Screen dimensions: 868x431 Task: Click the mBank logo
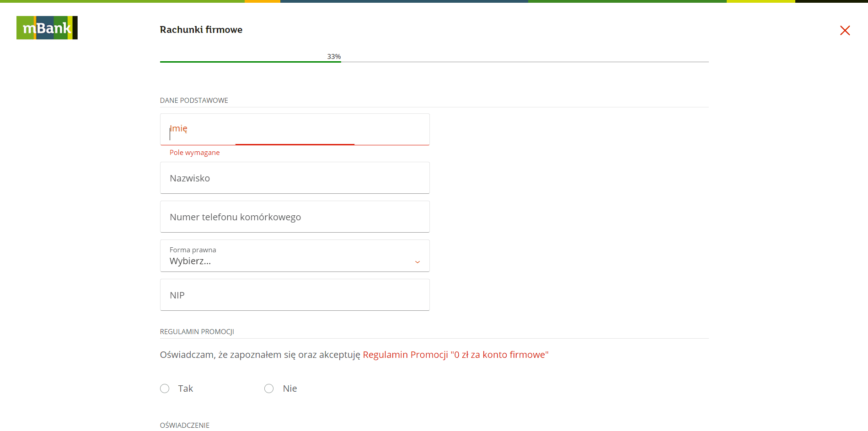click(x=47, y=28)
